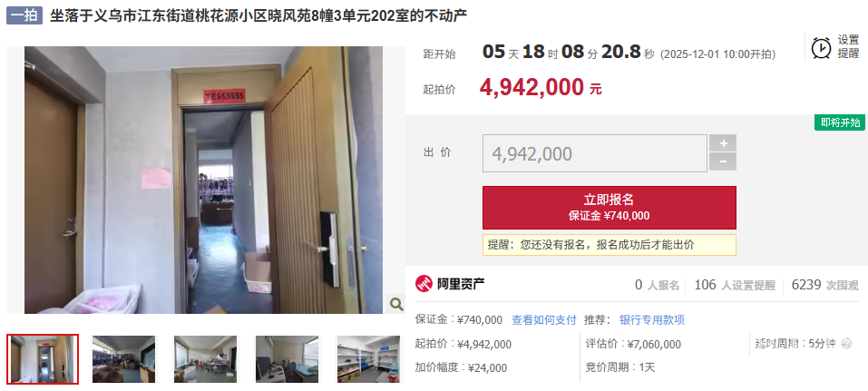Decrease bid with the minus button
Viewport: 868px width, 391px height.
(723, 161)
